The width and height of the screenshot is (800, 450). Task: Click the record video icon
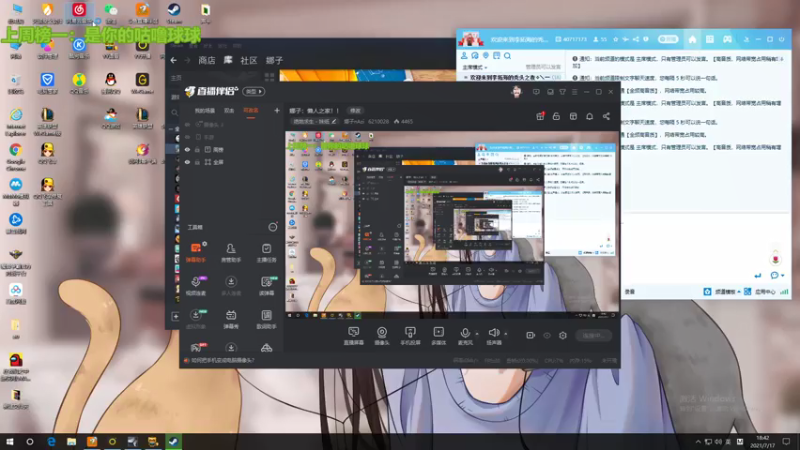531,335
